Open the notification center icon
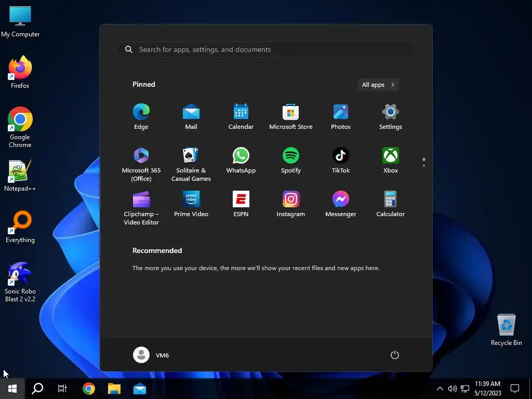Image resolution: width=532 pixels, height=399 pixels. click(x=515, y=389)
